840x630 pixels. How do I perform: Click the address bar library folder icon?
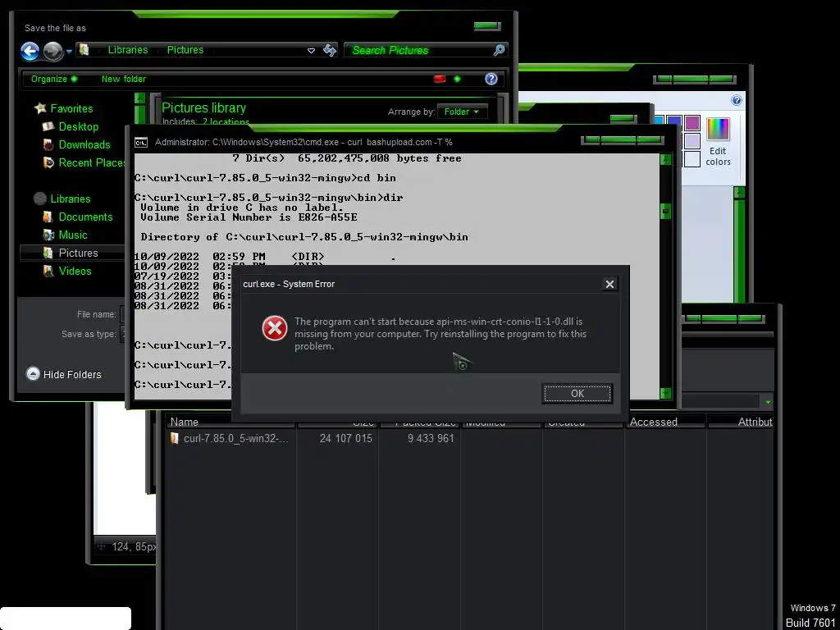84,50
